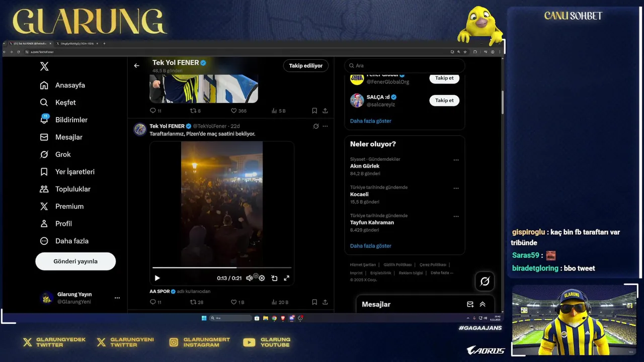The height and width of the screenshot is (362, 644).
Task: Click the Grok icon on the Pilzen tweet
Action: 316,126
